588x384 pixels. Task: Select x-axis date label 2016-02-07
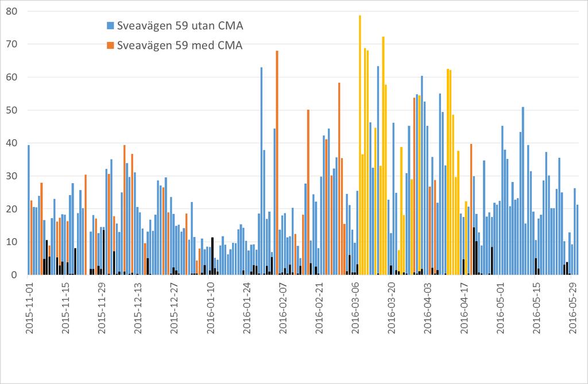click(283, 308)
